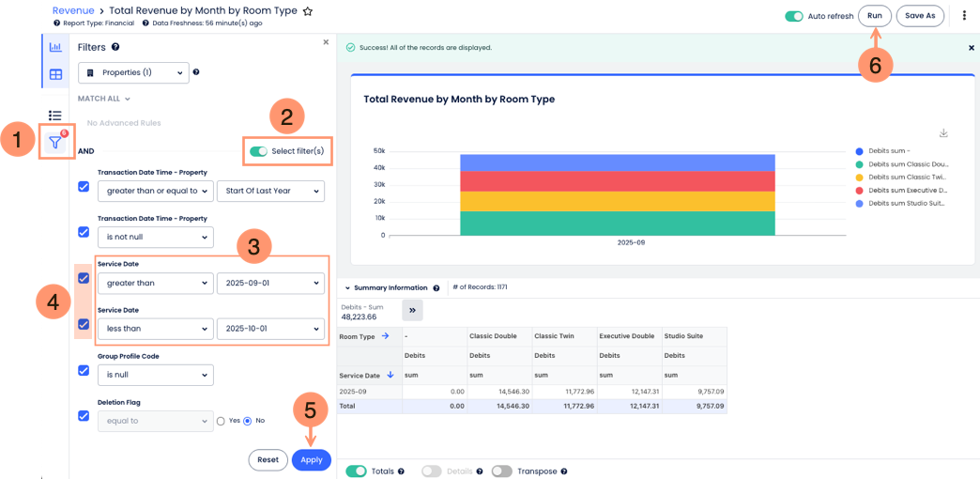This screenshot has height=479, width=980.
Task: Expand the MATCH ALL dropdown
Action: [104, 99]
